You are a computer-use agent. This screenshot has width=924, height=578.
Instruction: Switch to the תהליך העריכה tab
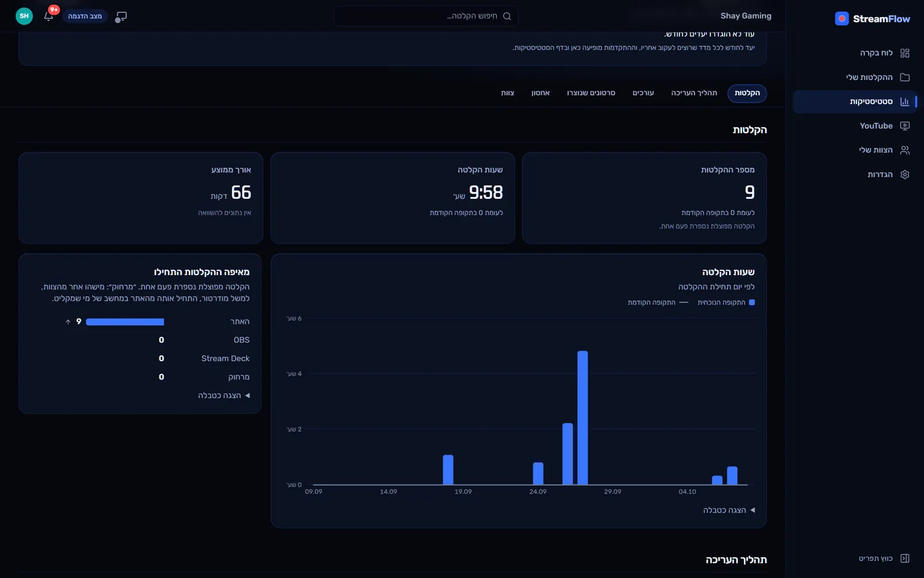point(694,93)
